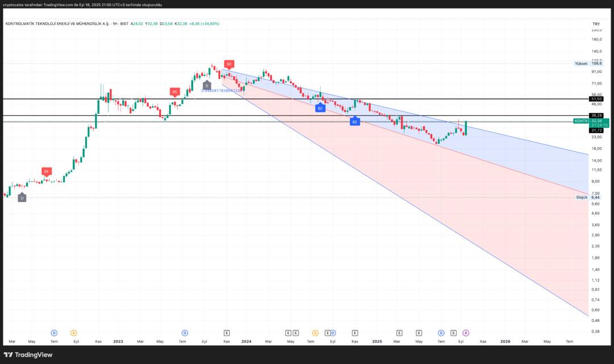Viewport: 614px width, 364px height.
Task: Click the 14,00 price axis value
Action: (x=597, y=161)
